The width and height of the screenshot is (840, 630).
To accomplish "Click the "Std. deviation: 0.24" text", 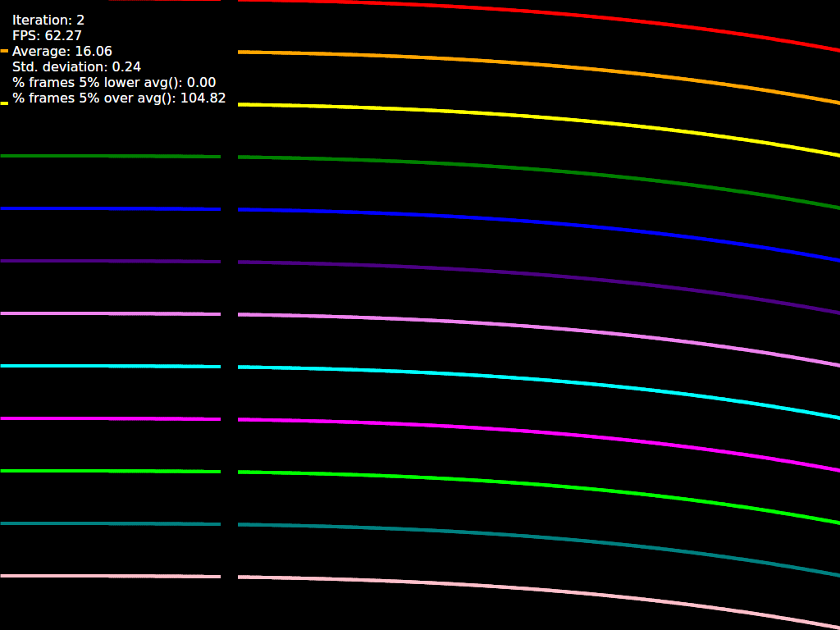I will pyautogui.click(x=76, y=66).
